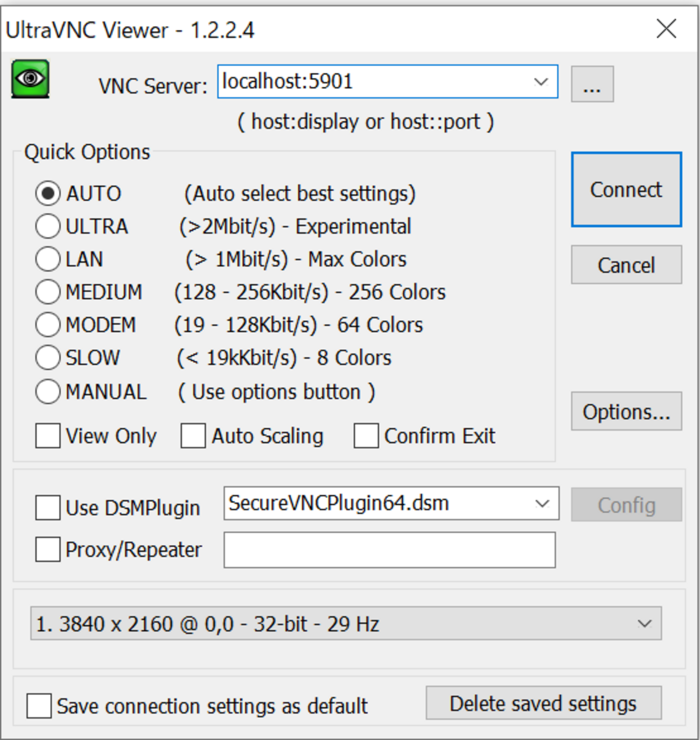The image size is (700, 740).
Task: Open the 3840 x 2160 monitor dropdown
Action: pyautogui.click(x=645, y=624)
